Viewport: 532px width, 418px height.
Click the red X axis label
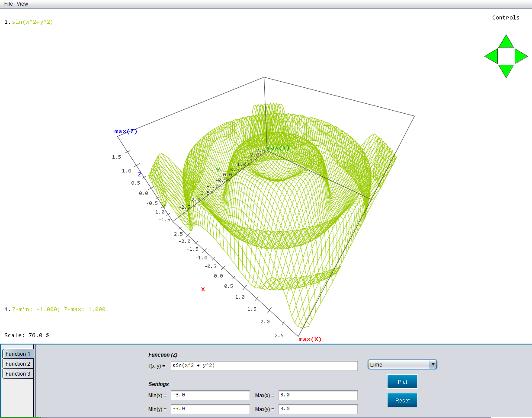point(203,290)
